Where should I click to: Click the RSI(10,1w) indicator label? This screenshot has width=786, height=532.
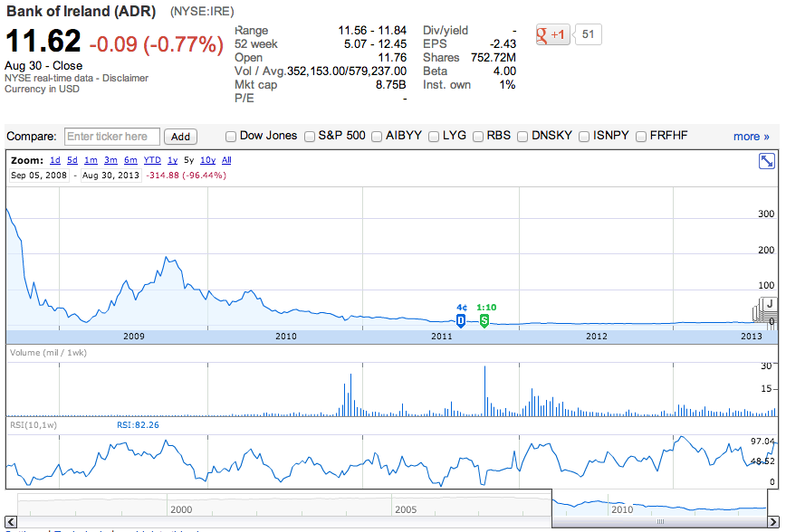pos(34,425)
